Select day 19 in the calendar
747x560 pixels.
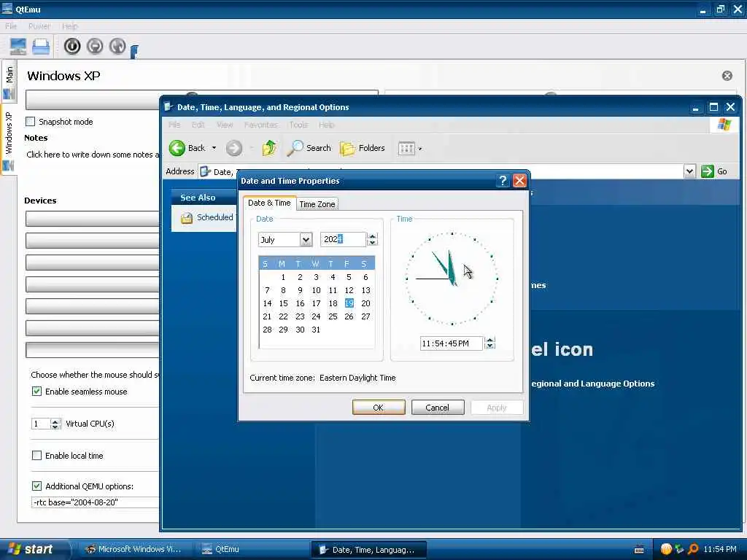click(349, 303)
